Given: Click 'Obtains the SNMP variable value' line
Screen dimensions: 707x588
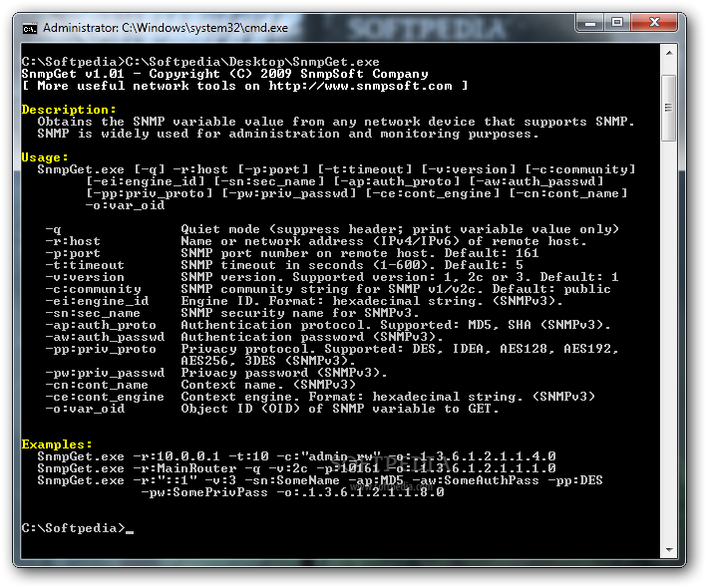Looking at the screenshot, I should [335, 122].
